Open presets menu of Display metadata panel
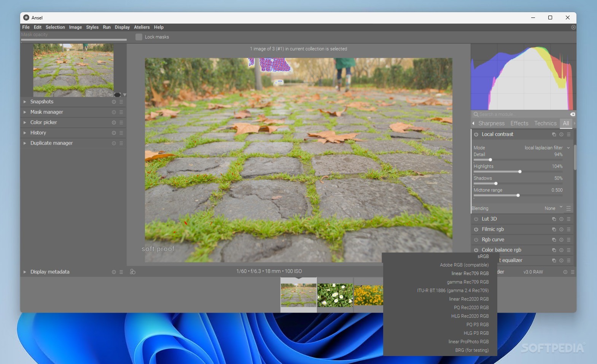The width and height of the screenshot is (597, 364). click(121, 272)
